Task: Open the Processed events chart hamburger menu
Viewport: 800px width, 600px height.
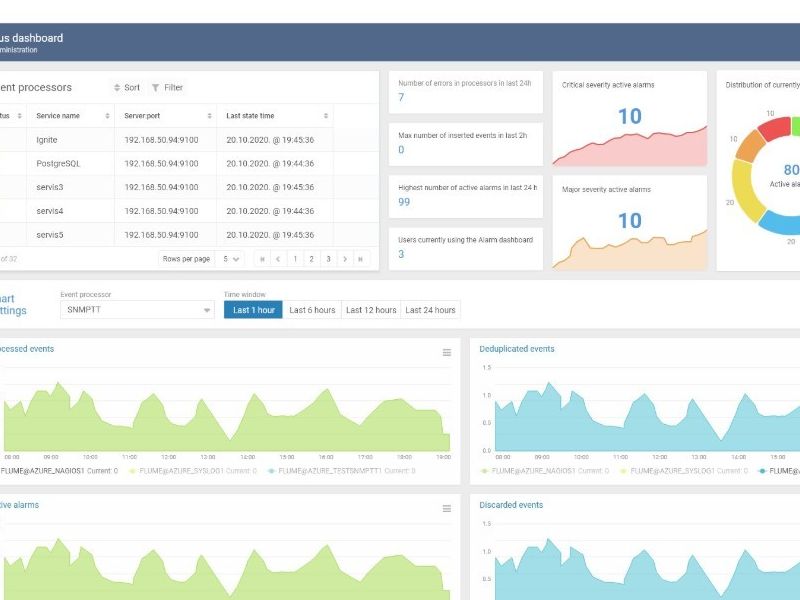Action: (447, 352)
